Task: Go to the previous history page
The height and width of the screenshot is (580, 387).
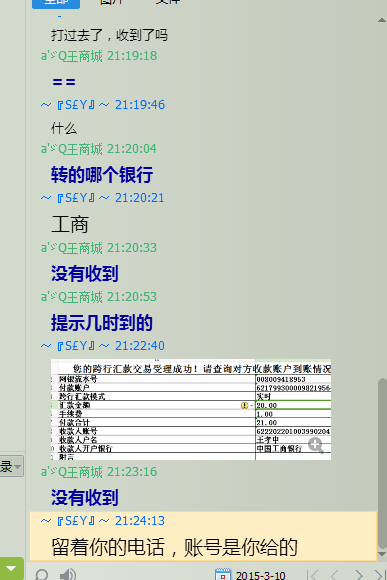Action: (x=334, y=575)
